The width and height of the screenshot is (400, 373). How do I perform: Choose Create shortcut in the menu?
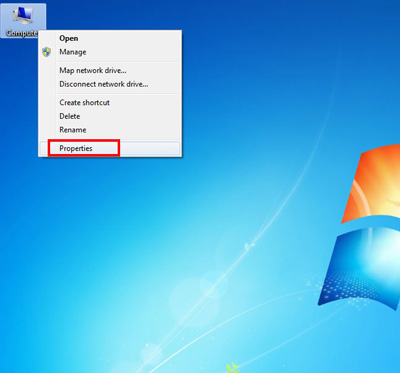110,102
